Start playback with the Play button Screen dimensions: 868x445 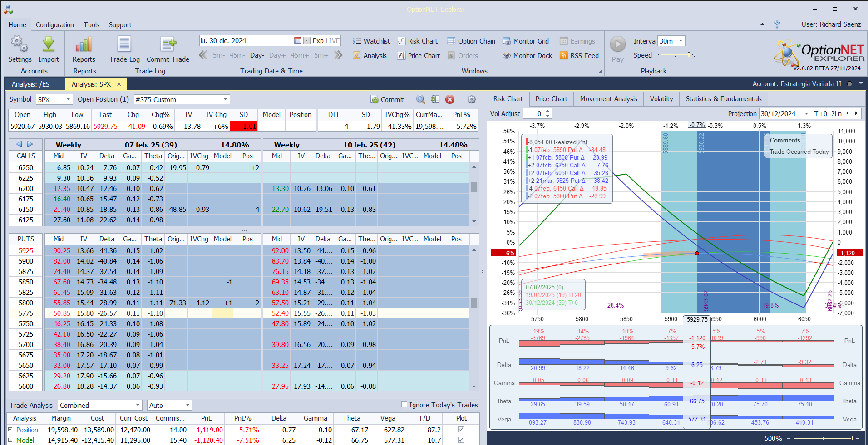[617, 44]
